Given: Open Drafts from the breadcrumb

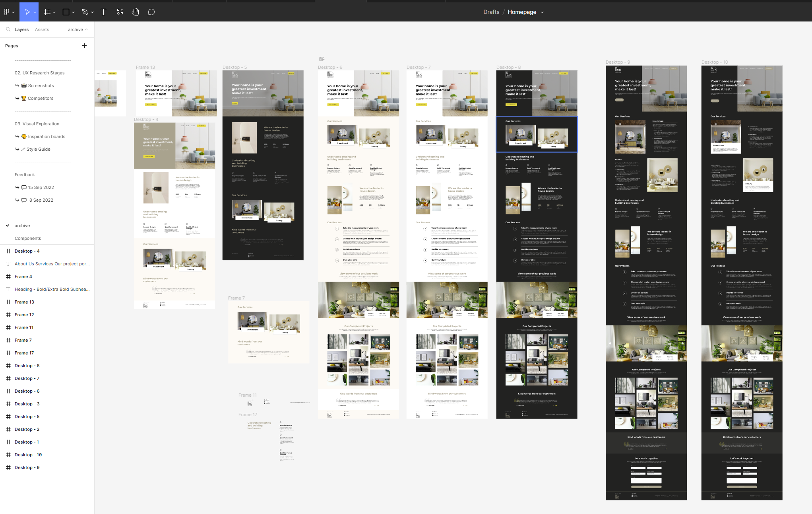Looking at the screenshot, I should [x=491, y=12].
